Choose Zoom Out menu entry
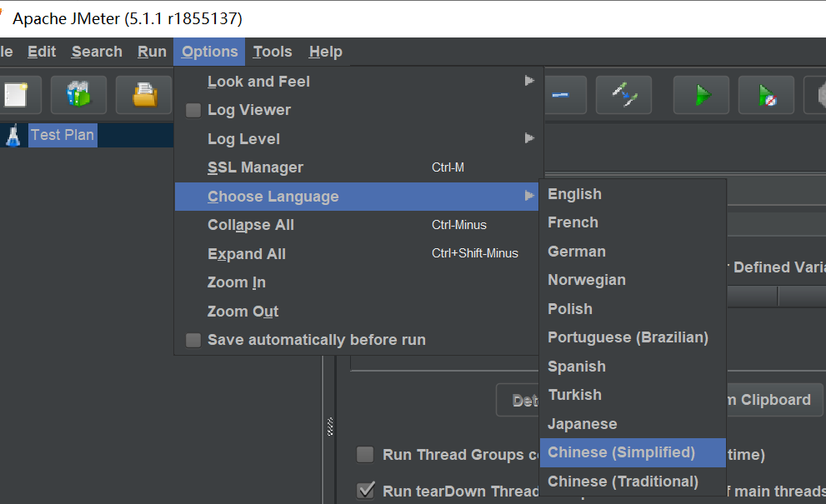This screenshot has width=826, height=504. coord(357,312)
